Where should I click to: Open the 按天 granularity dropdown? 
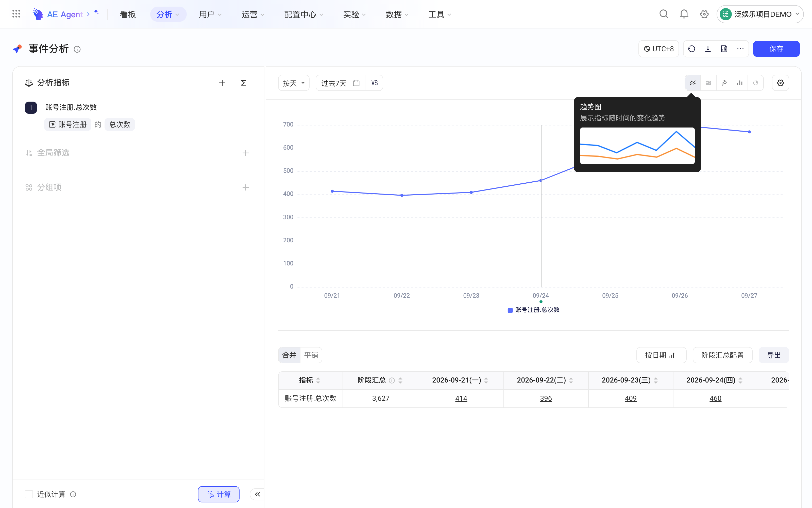pos(294,83)
